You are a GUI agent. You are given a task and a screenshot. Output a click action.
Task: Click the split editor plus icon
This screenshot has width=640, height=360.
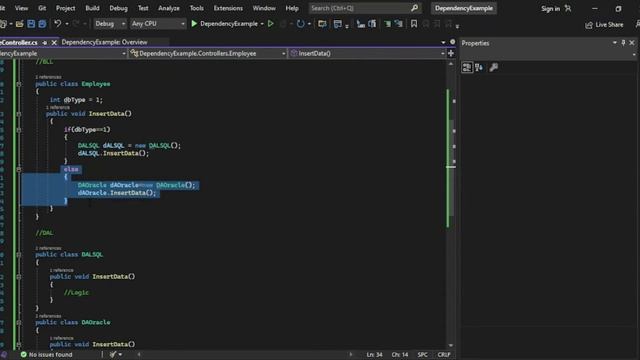click(451, 53)
